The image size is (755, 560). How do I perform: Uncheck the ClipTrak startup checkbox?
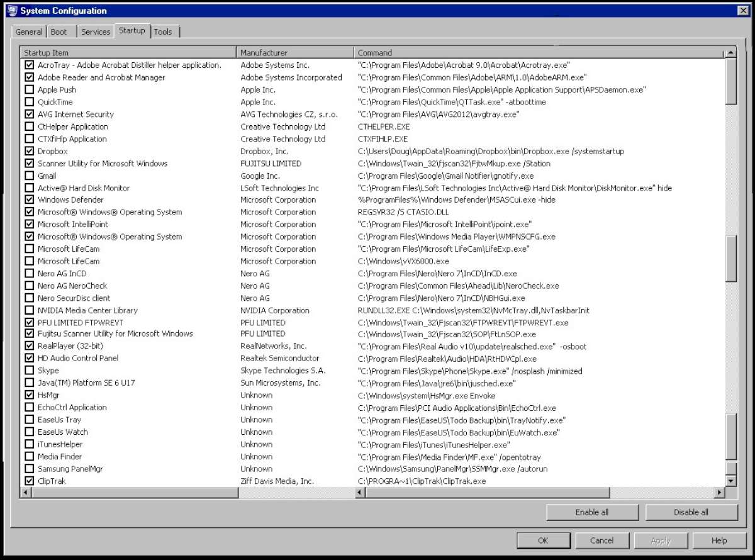pyautogui.click(x=29, y=481)
